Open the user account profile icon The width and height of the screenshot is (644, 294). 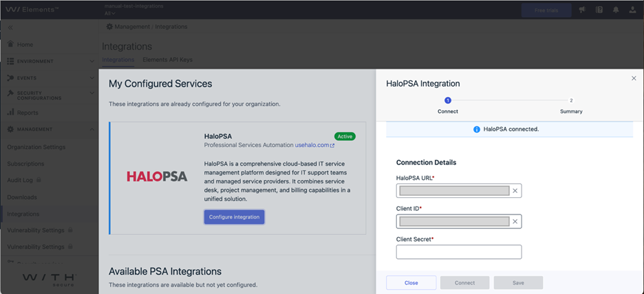[x=632, y=10]
